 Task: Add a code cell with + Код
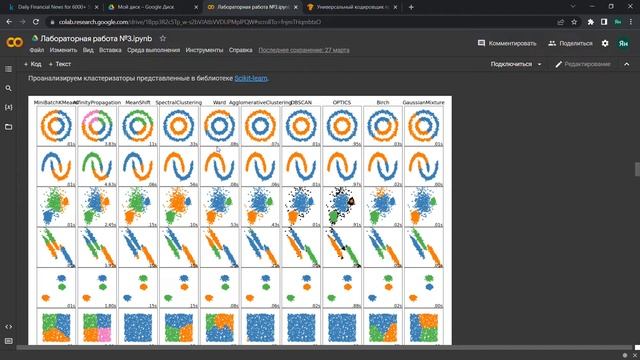(33, 64)
